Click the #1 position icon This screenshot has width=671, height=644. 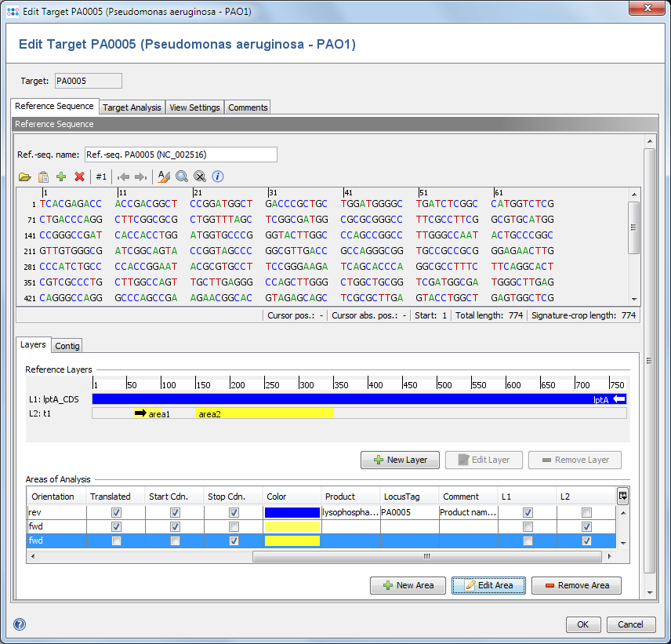point(101,177)
